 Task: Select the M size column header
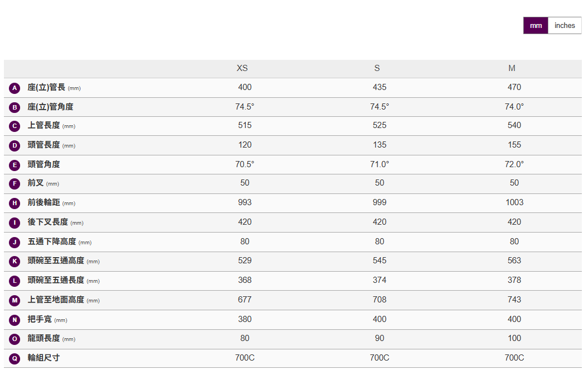click(512, 68)
